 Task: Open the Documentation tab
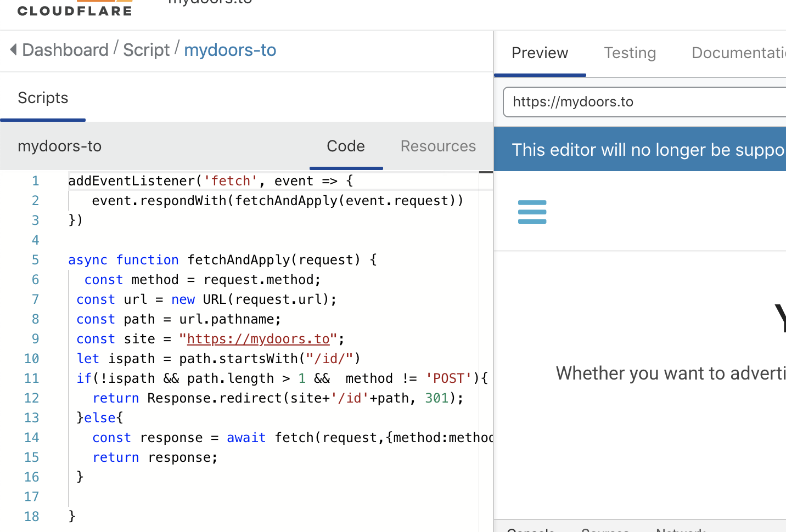[x=738, y=53]
